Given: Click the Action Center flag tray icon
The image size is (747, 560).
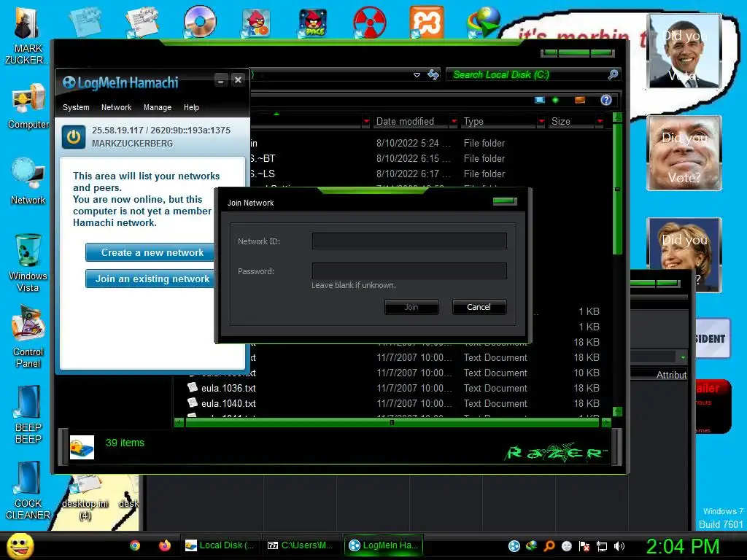Looking at the screenshot, I should tap(584, 546).
